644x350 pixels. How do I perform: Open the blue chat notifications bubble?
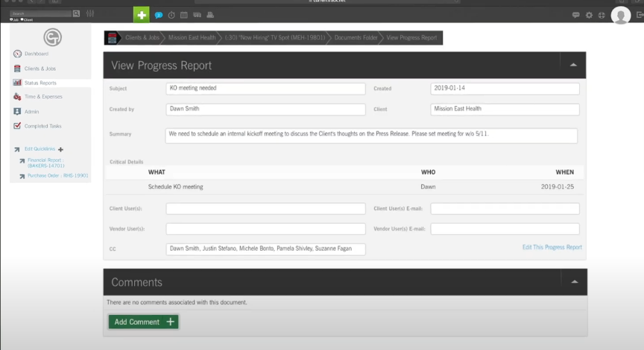[x=159, y=15]
